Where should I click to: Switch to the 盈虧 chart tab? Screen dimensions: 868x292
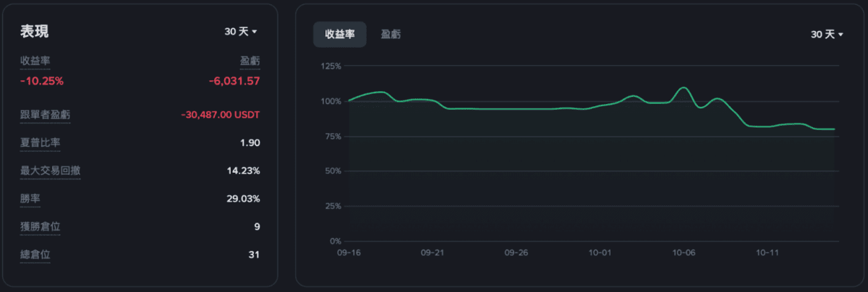coord(391,35)
